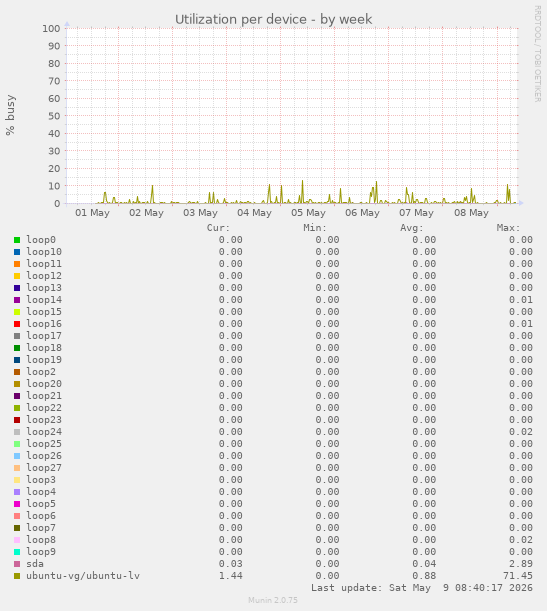
Task: Click ubuntu-lv Max value 71.45
Action: (x=518, y=576)
